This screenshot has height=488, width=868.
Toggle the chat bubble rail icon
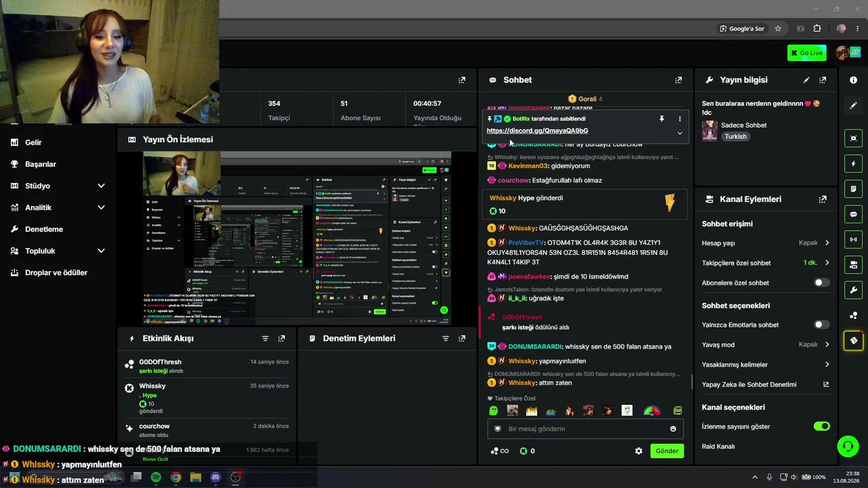[853, 214]
